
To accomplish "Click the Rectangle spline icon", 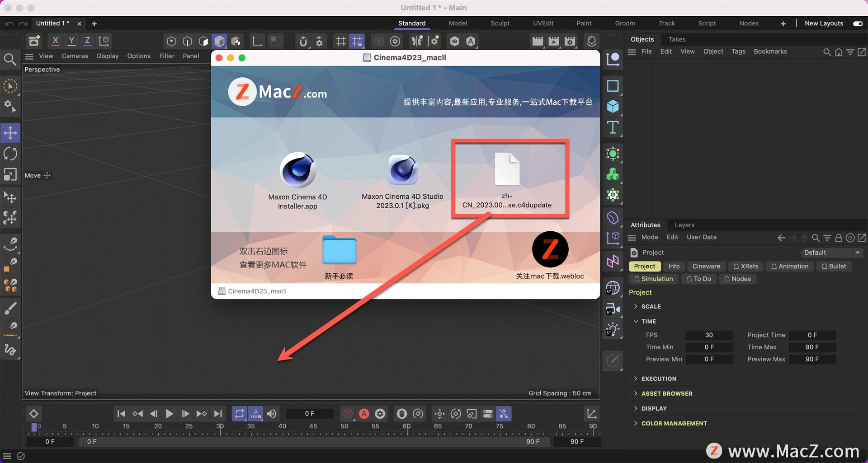I will (613, 86).
